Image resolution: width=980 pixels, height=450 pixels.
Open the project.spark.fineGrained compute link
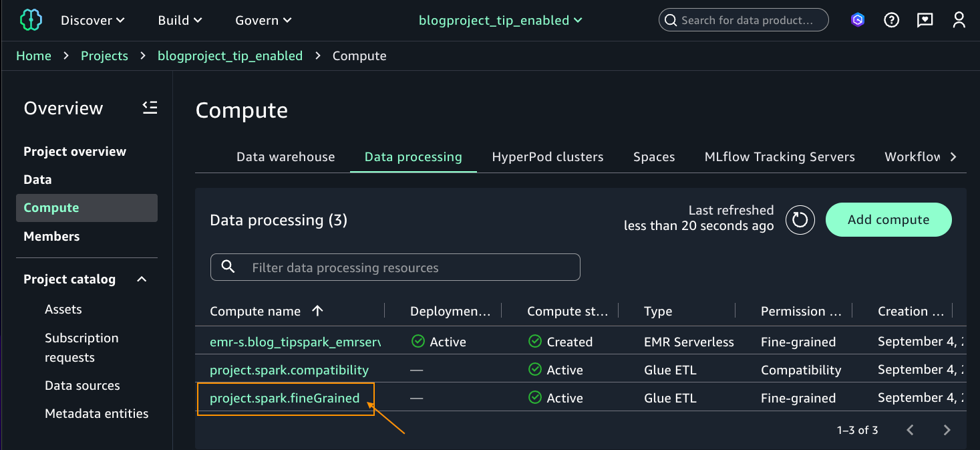[x=285, y=399]
